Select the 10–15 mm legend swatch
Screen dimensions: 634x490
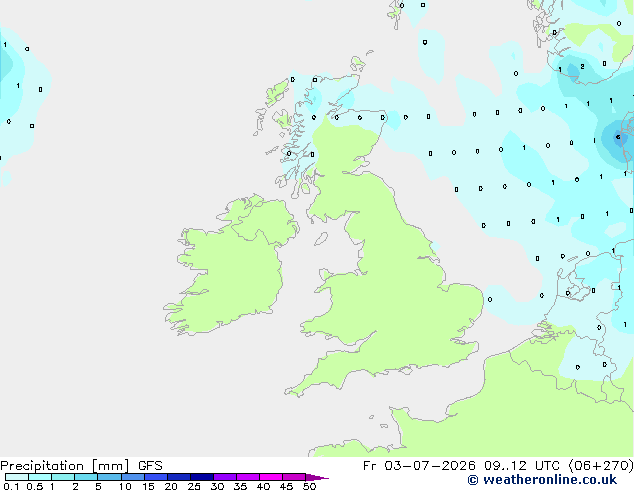pos(133,477)
